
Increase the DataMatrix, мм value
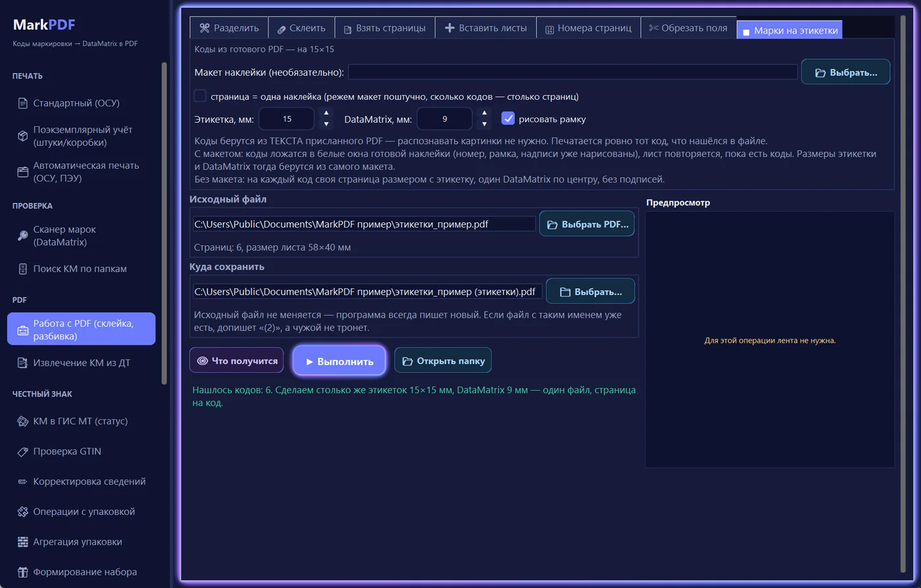point(485,114)
